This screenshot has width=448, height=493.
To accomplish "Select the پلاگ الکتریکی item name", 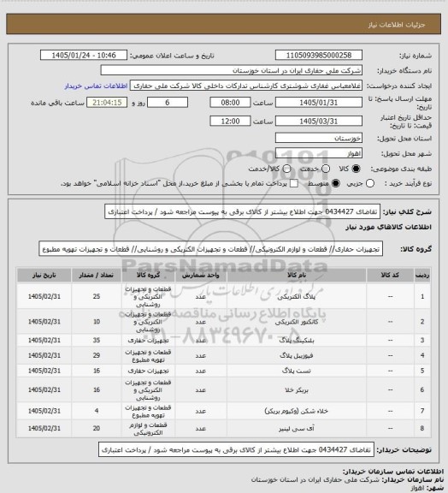I will tap(297, 296).
